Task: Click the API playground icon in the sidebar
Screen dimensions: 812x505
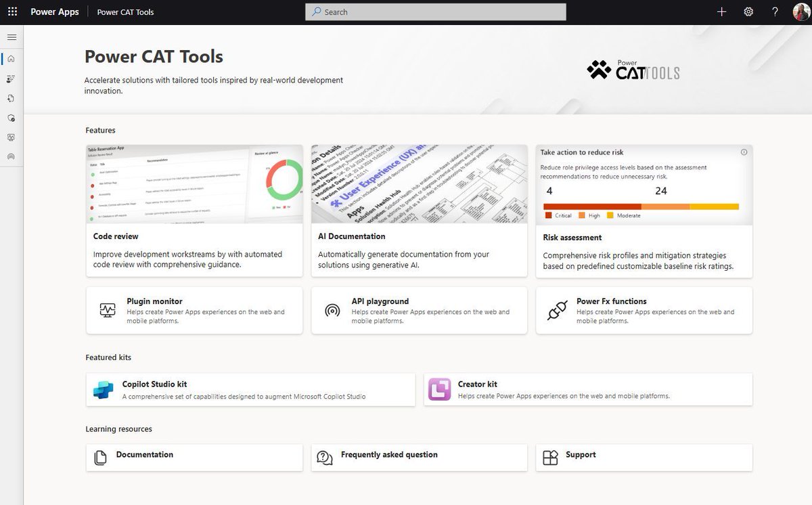Action: pyautogui.click(x=11, y=156)
